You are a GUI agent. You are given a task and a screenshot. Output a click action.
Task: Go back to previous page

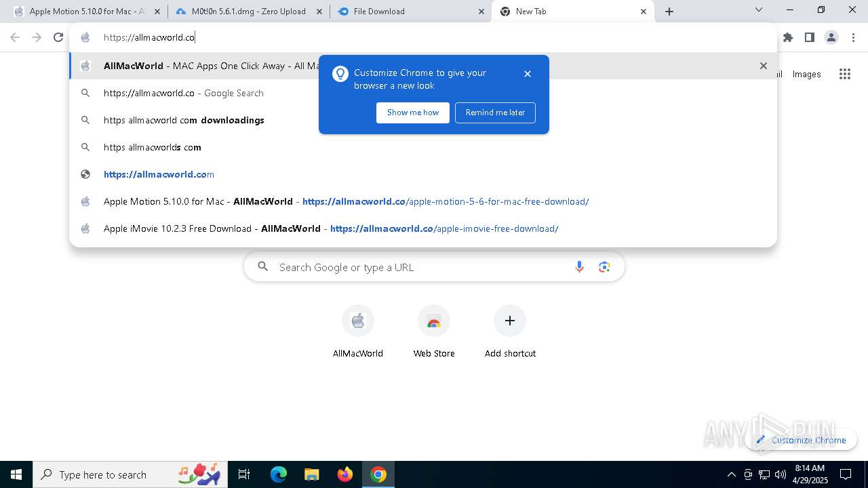(15, 38)
